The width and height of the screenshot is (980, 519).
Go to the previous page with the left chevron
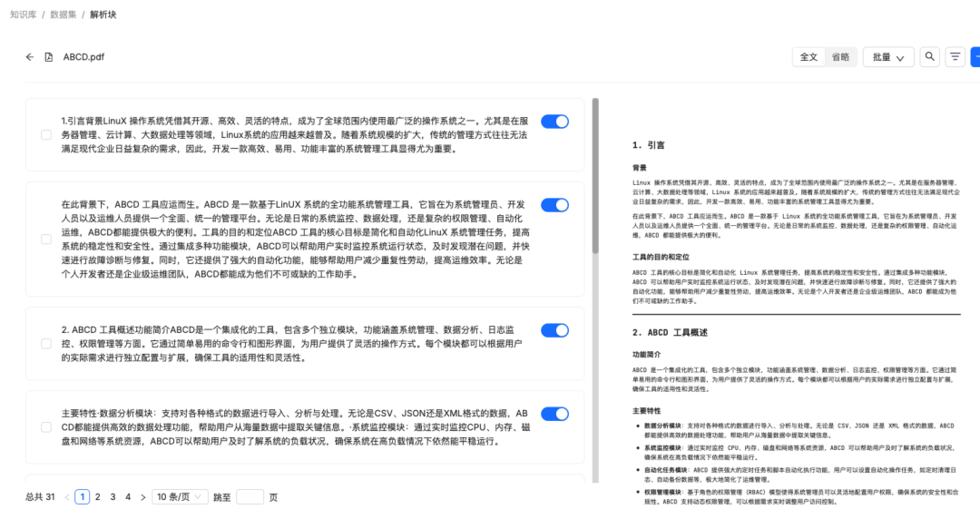pyautogui.click(x=67, y=497)
